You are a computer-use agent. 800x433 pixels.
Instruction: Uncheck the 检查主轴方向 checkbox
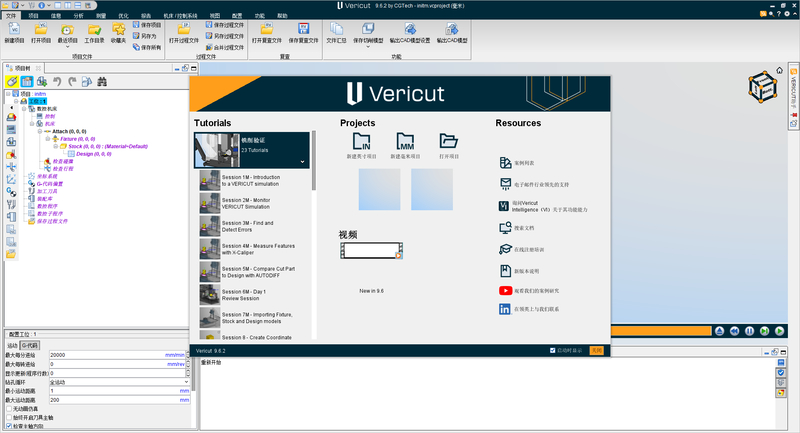[x=9, y=426]
